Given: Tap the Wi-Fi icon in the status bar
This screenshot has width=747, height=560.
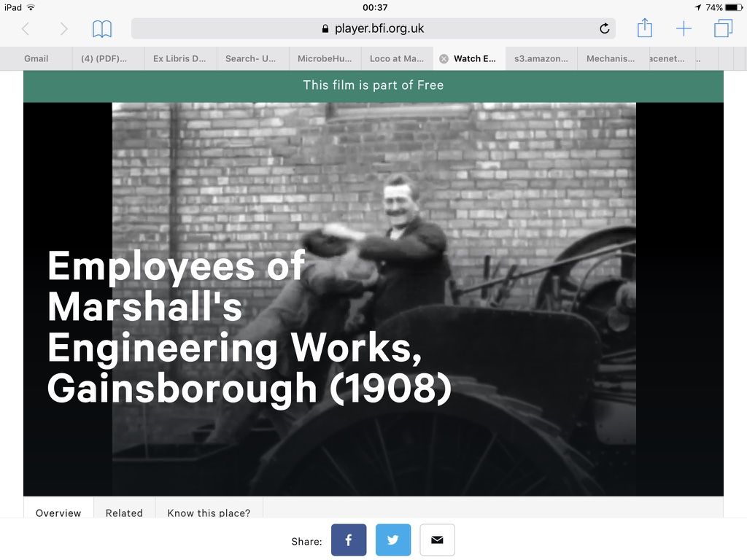Looking at the screenshot, I should click(x=31, y=7).
